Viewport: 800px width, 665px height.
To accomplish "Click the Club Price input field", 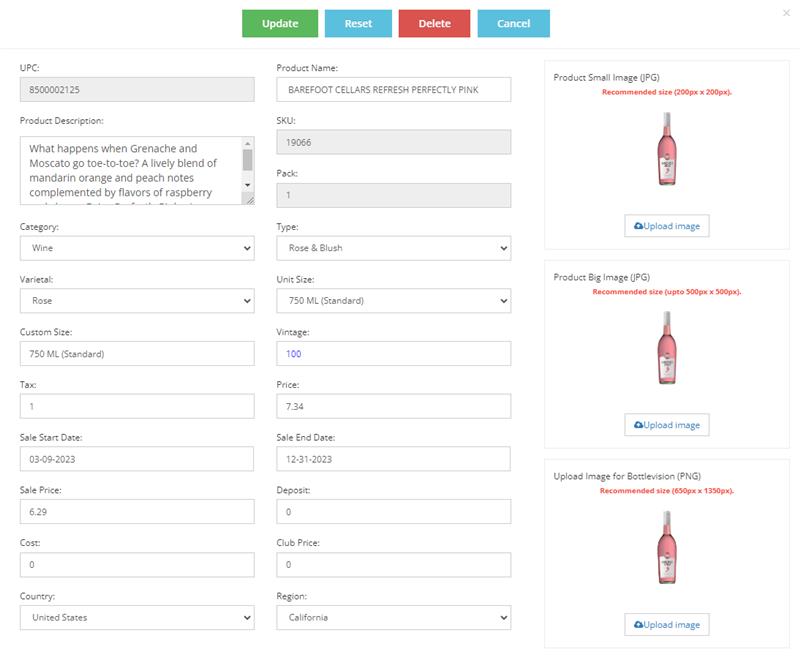I will click(393, 564).
